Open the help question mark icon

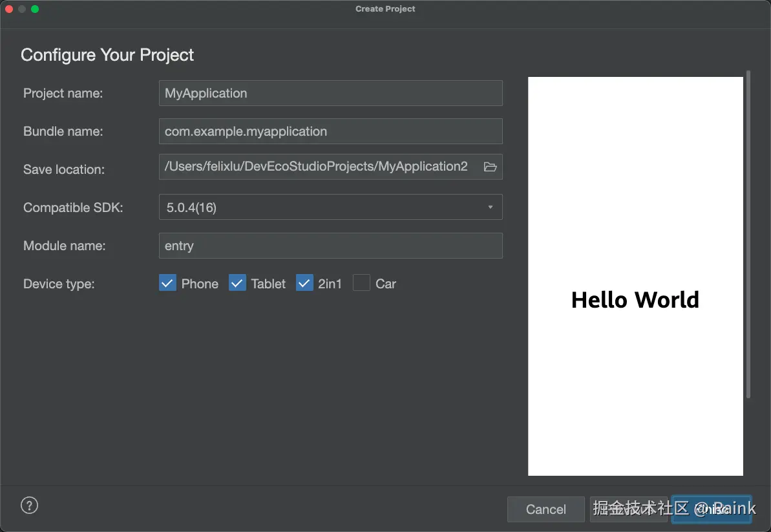pyautogui.click(x=30, y=505)
